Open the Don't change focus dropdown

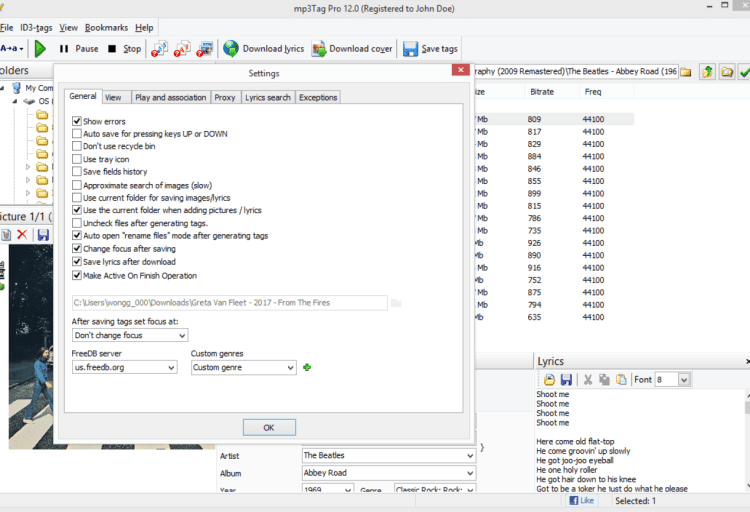click(130, 335)
